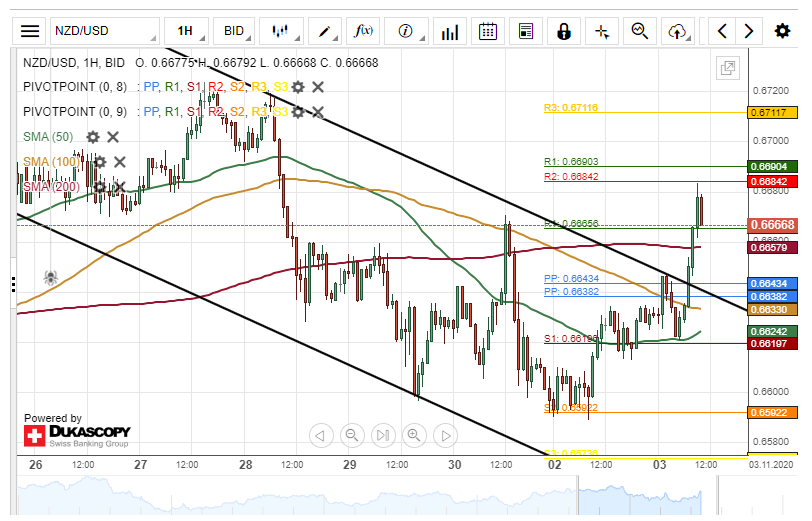Click the 0.66579 SMA 200 price label
812x521 pixels.
coord(772,248)
